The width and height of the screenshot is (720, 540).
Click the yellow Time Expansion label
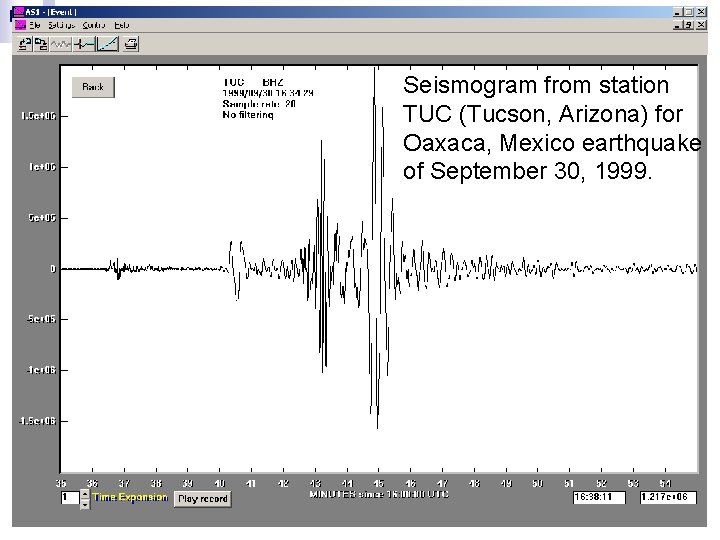coord(130,497)
